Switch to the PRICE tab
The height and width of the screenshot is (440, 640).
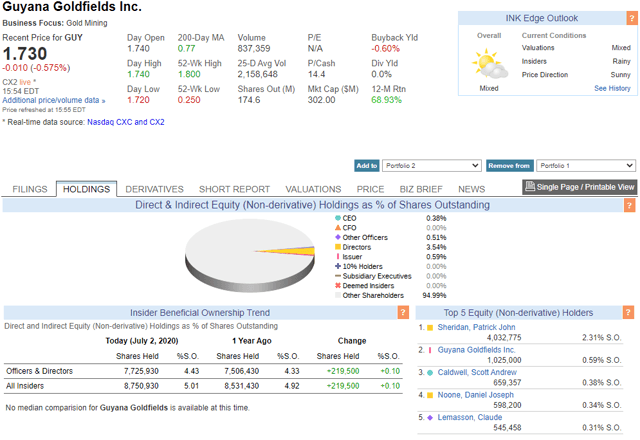370,189
